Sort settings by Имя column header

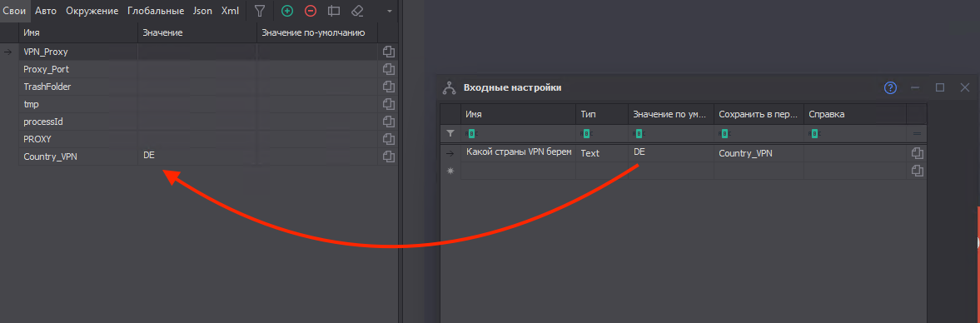[519, 115]
